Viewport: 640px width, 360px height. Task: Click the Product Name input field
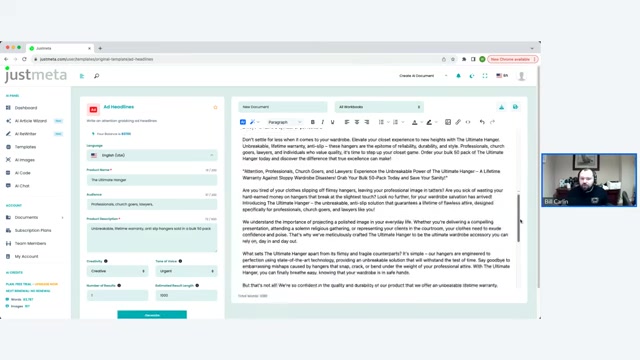pyautogui.click(x=152, y=180)
